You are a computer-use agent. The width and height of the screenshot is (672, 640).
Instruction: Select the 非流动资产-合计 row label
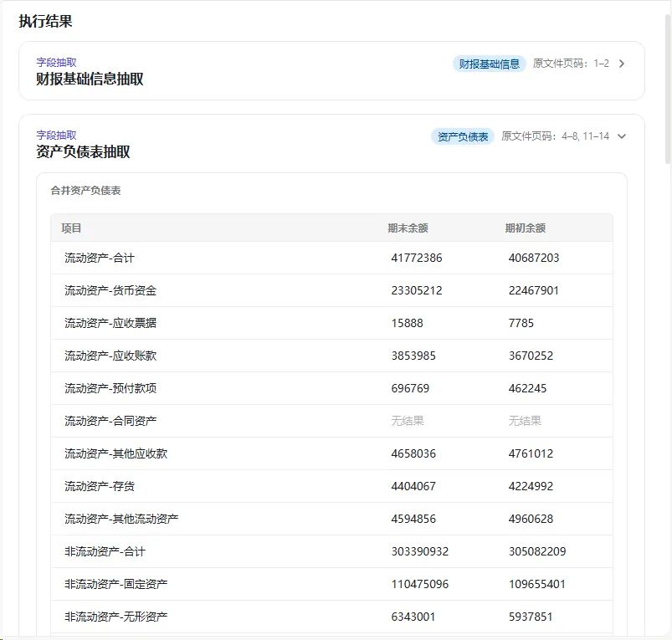(x=105, y=551)
